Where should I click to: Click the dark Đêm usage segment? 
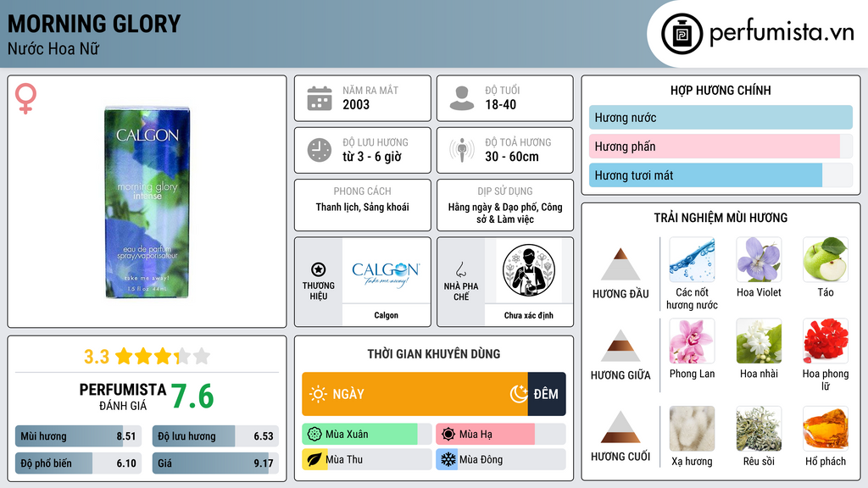(x=547, y=394)
